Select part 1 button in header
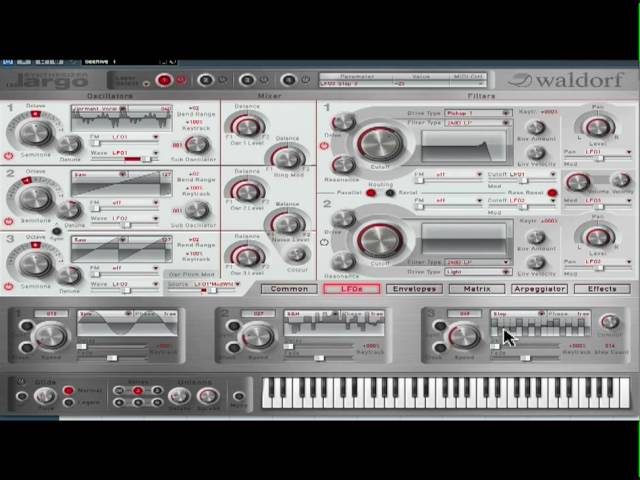This screenshot has width=640, height=480. [x=164, y=80]
